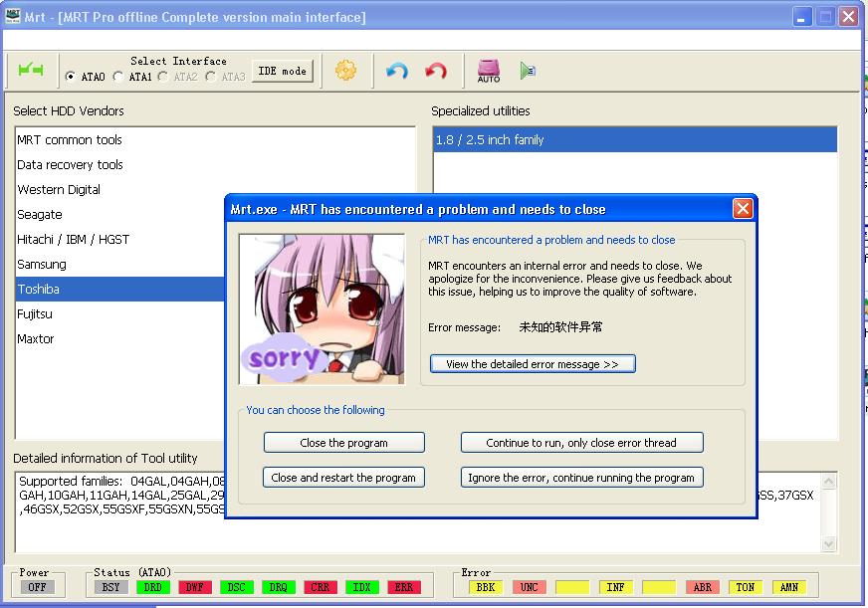Screen dimensions: 868x608
Task: Toggle the IDE mode button
Action: tap(283, 71)
